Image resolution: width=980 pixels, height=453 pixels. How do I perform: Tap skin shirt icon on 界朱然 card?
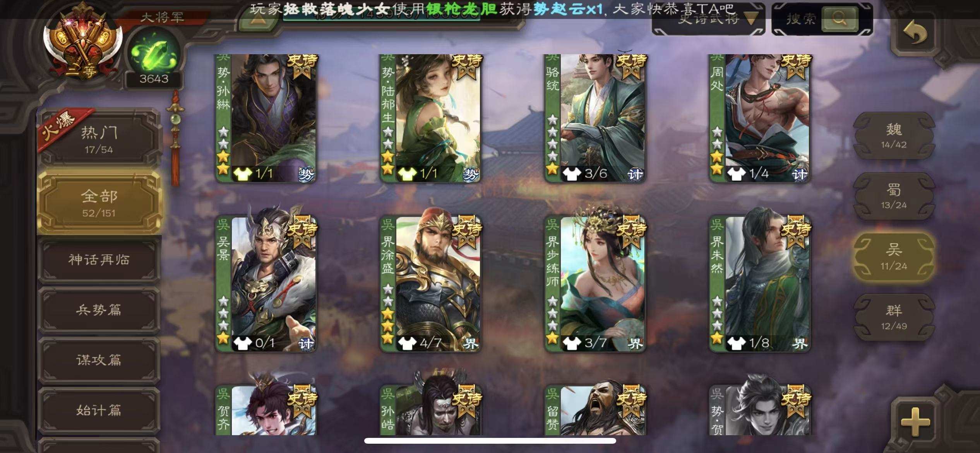click(x=736, y=343)
